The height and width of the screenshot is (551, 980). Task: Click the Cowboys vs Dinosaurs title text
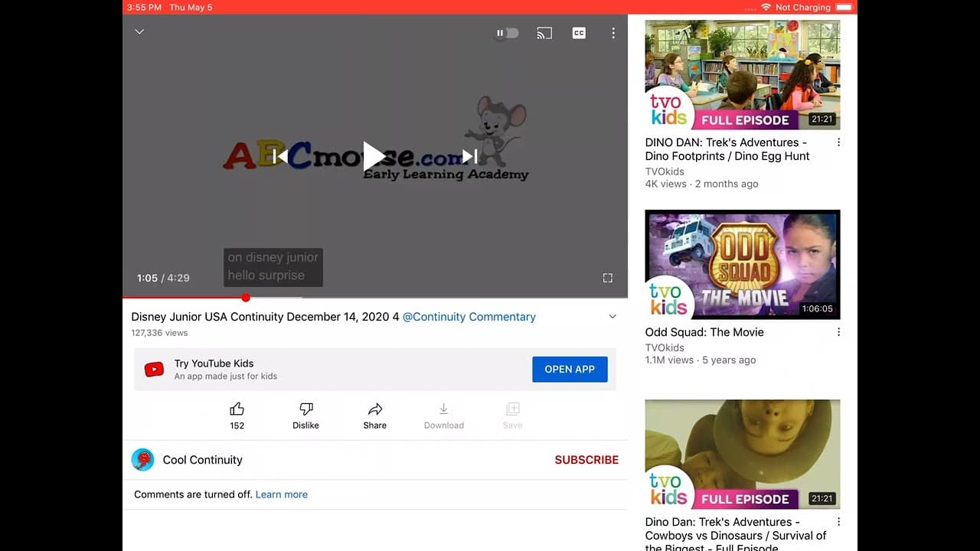[x=736, y=535]
